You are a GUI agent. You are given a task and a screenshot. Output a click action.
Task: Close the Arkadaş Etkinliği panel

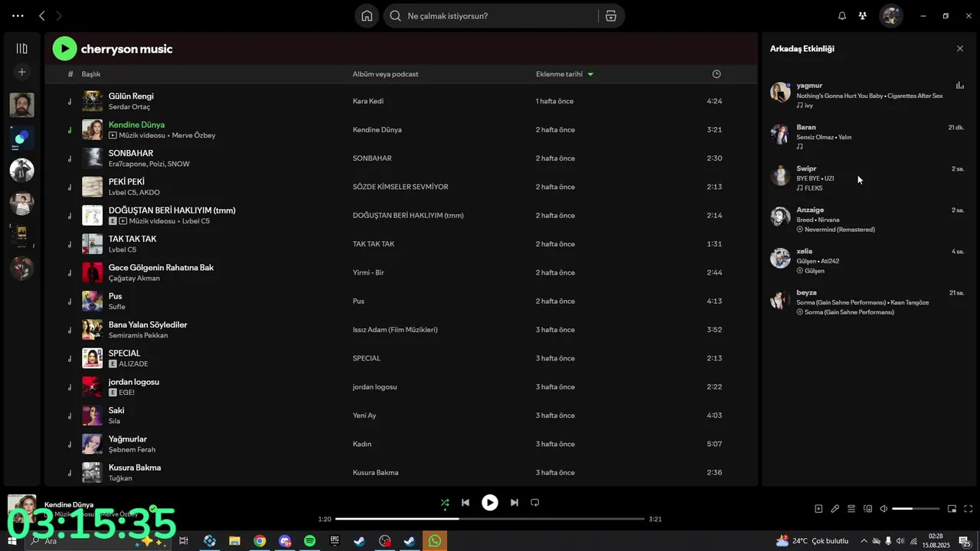(x=960, y=48)
